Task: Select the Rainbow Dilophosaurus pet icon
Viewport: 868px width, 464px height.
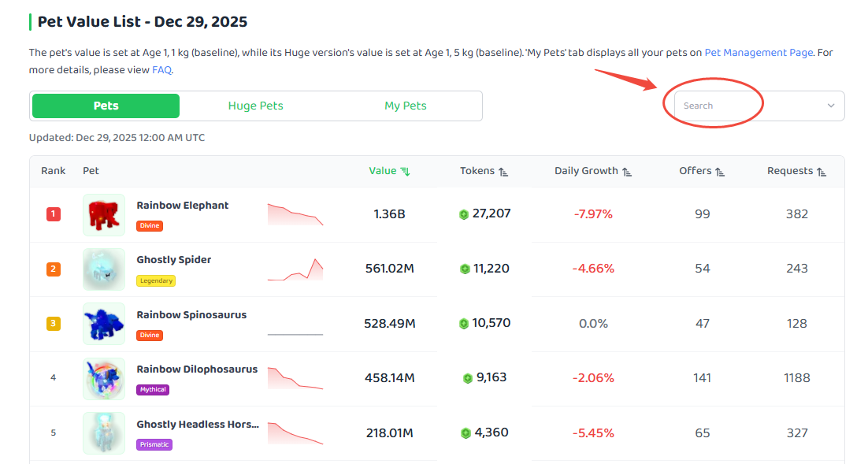Action: (104, 379)
